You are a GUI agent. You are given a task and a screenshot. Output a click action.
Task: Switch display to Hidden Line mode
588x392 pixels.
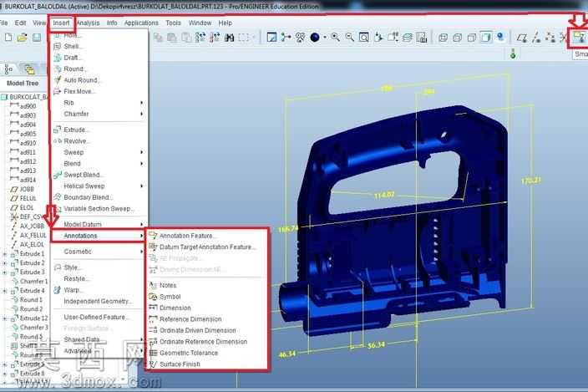point(457,38)
